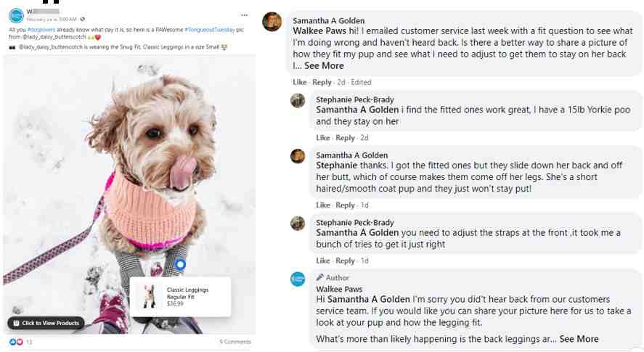The width and height of the screenshot is (644, 352).
Task: Click the Walkee Paws author avatar in comments
Action: 298,279
